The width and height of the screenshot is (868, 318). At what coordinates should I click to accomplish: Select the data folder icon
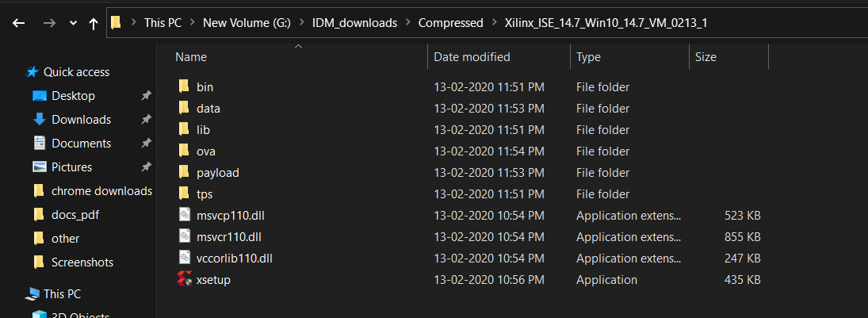pos(185,108)
